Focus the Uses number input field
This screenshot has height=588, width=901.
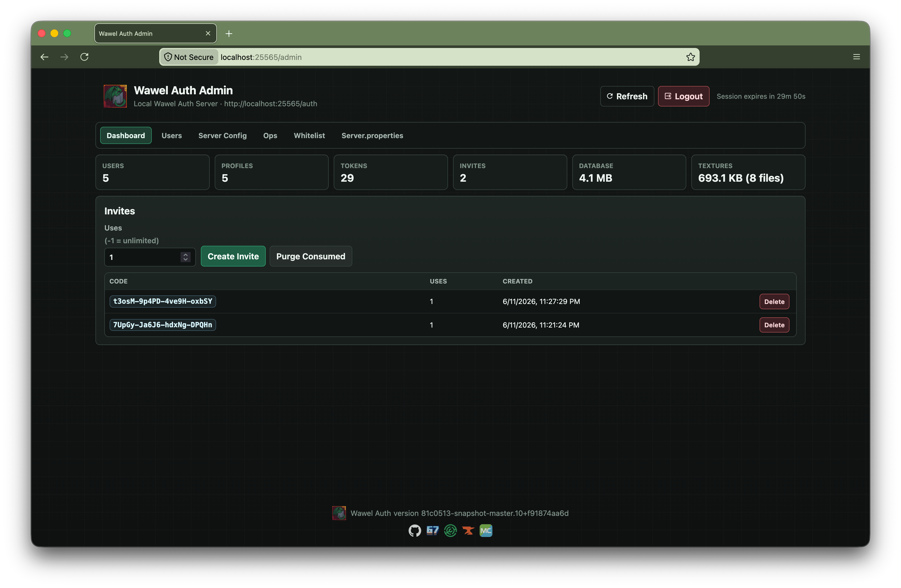coord(150,257)
